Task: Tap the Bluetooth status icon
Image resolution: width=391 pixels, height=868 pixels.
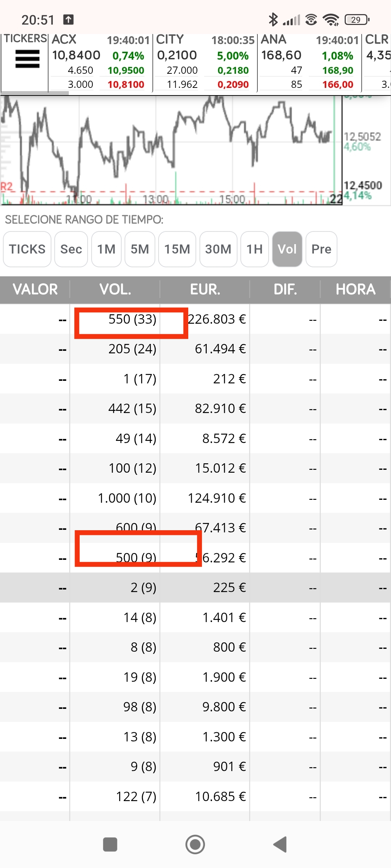Action: point(273,20)
